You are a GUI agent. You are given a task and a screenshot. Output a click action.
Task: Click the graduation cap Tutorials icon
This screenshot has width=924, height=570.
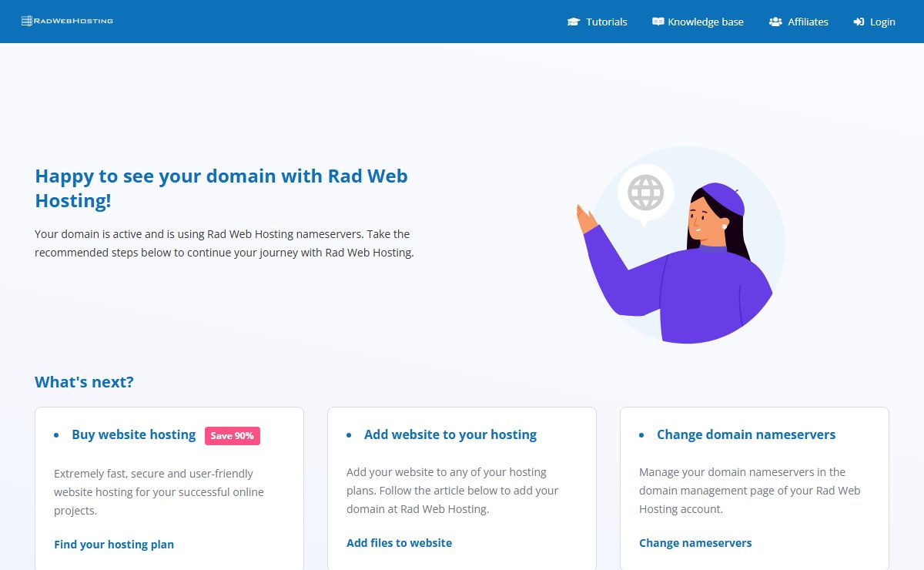tap(573, 22)
